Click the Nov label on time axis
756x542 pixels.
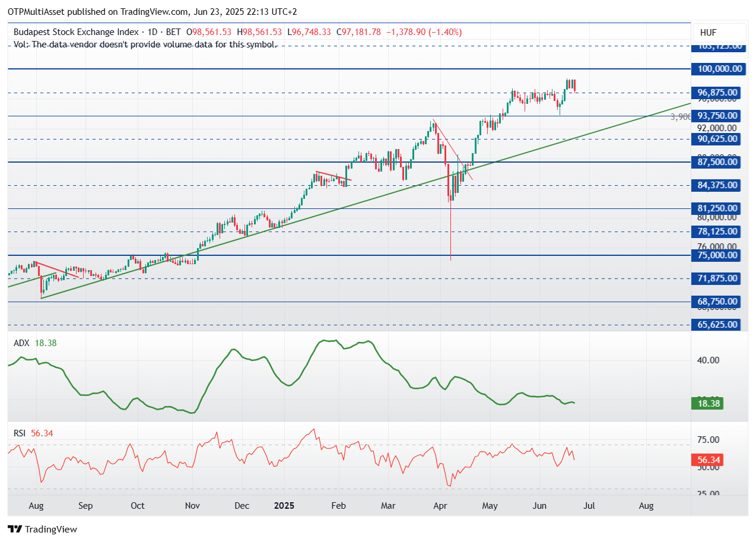click(x=190, y=506)
